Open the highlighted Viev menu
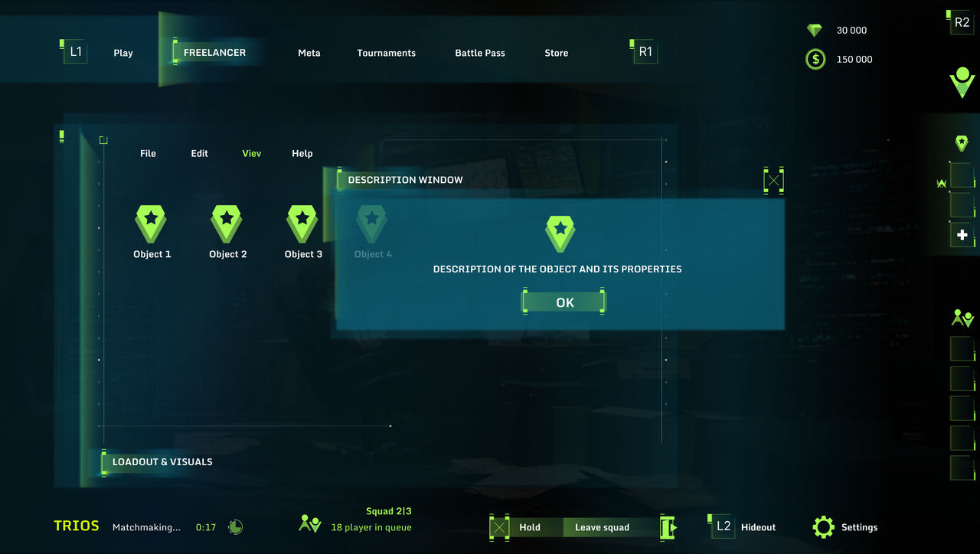The width and height of the screenshot is (980, 554). (x=252, y=153)
